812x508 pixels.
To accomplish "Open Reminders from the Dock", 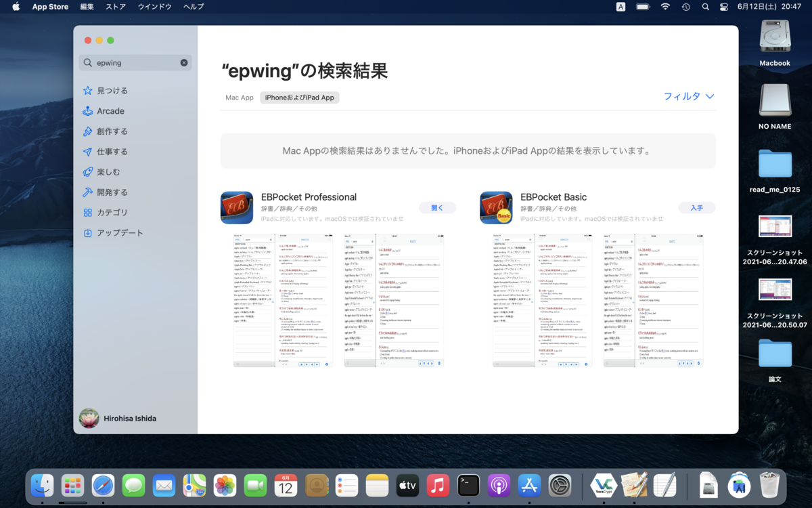I will 346,485.
